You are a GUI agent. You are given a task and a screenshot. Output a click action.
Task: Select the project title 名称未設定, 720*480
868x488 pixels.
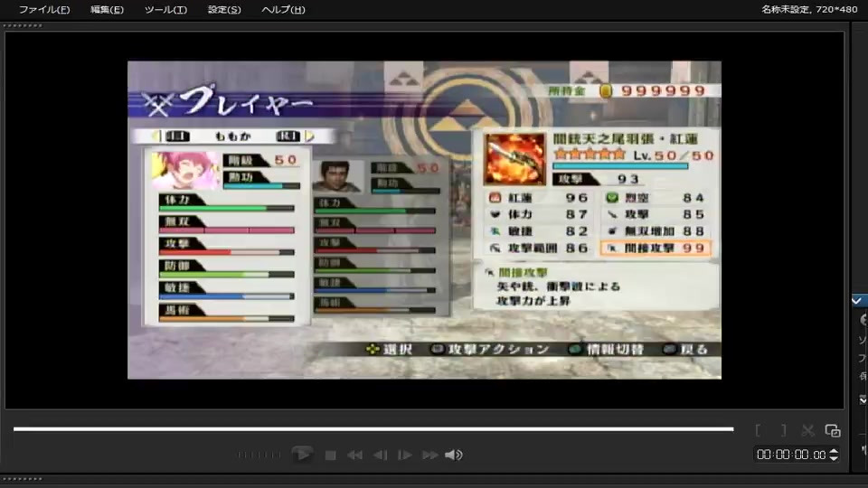[x=809, y=9]
